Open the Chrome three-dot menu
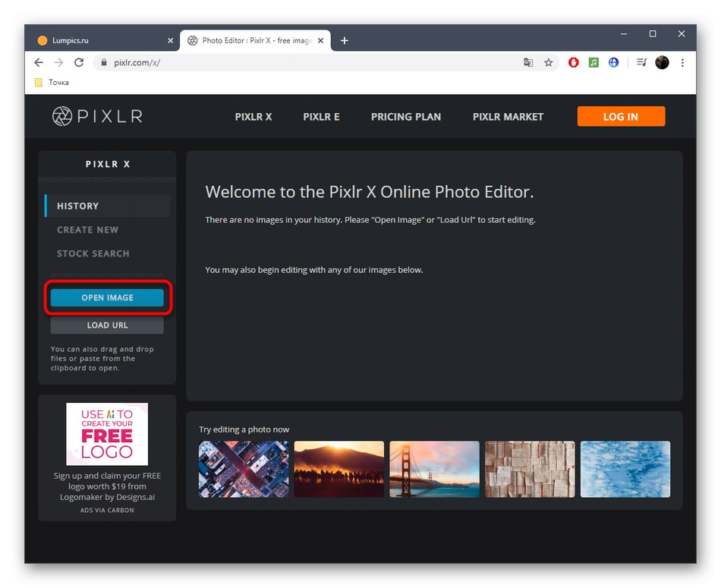 [682, 62]
